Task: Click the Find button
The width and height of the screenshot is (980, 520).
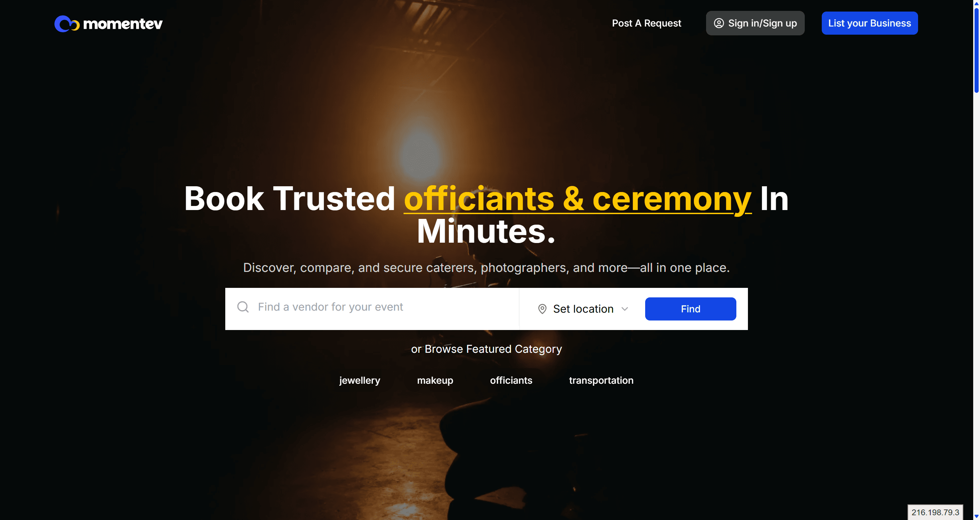Action: click(690, 309)
